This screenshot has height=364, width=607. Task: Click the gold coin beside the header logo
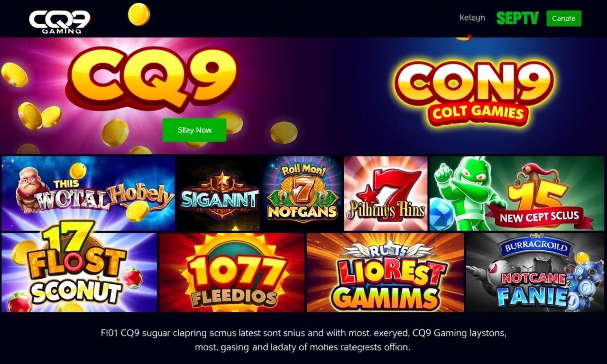[x=139, y=14]
